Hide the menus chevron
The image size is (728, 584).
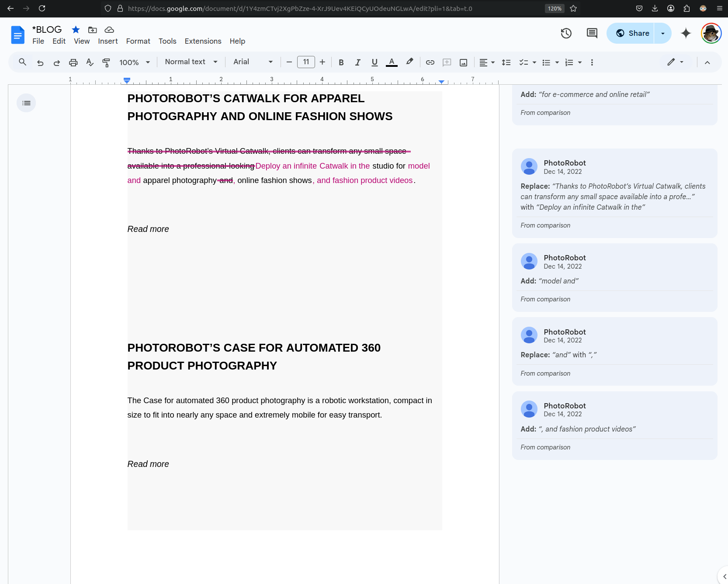(707, 62)
